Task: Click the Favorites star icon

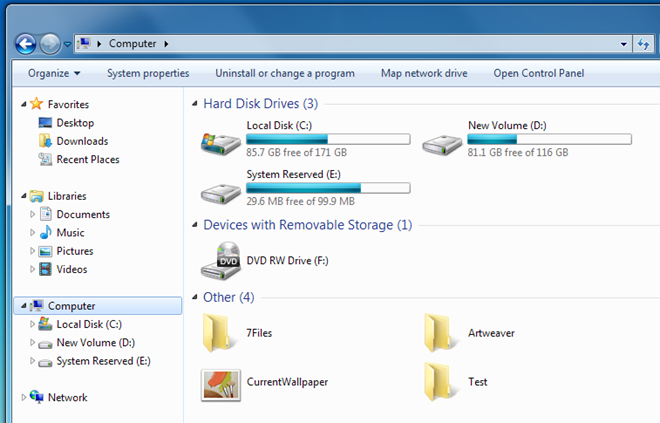Action: [37, 104]
